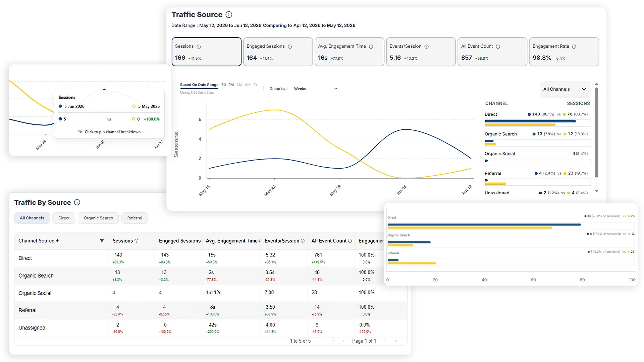Sort by Channel Source ascending arrow
The height and width of the screenshot is (362, 644).
pos(58,240)
